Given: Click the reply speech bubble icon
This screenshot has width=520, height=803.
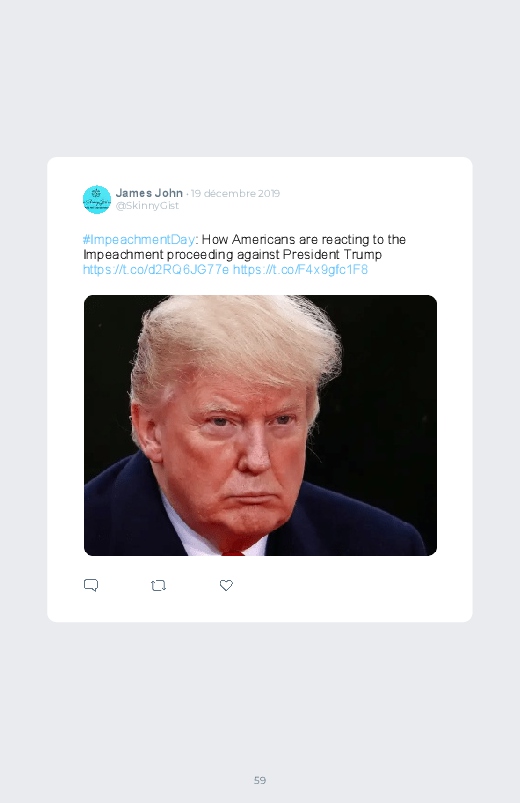Looking at the screenshot, I should tap(91, 585).
